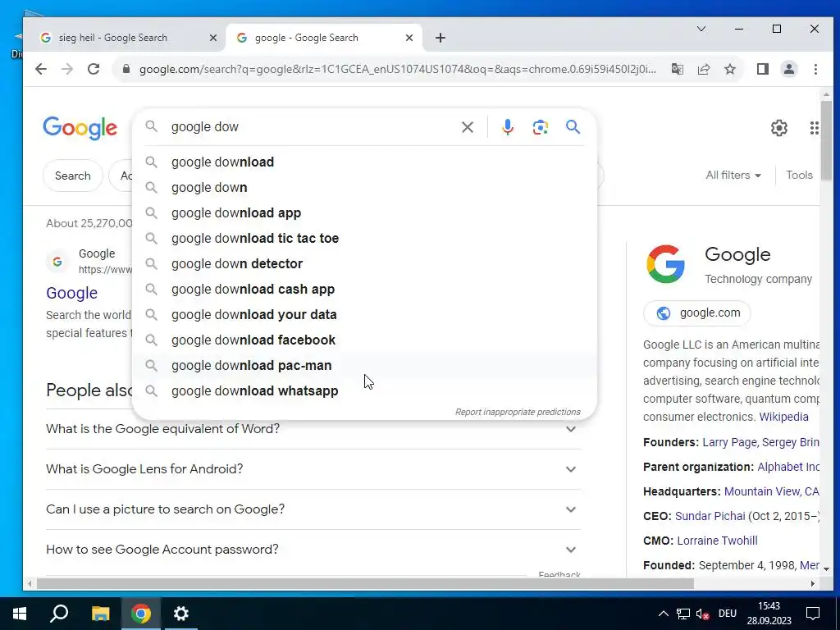Go back to the previous page
840x630 pixels.
pyautogui.click(x=41, y=69)
